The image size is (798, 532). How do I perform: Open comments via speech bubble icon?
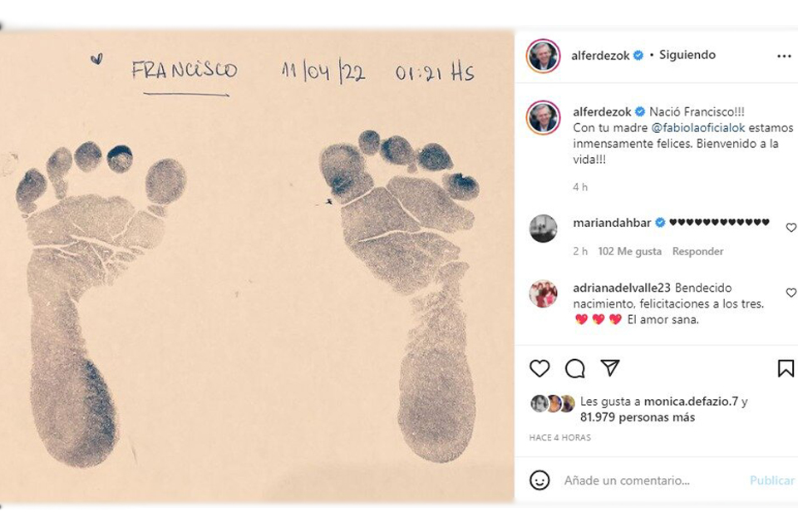pyautogui.click(x=574, y=368)
